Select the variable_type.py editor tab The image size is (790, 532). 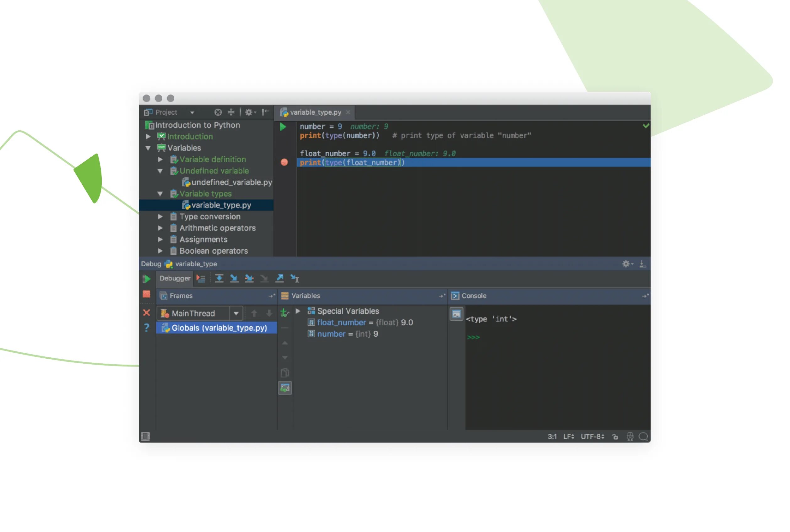point(315,112)
